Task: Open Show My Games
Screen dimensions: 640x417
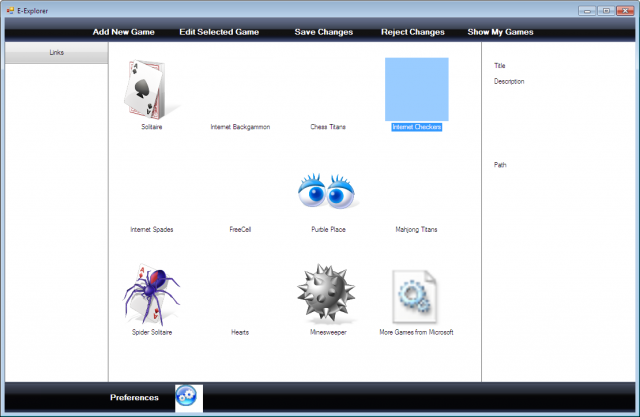Action: click(500, 32)
